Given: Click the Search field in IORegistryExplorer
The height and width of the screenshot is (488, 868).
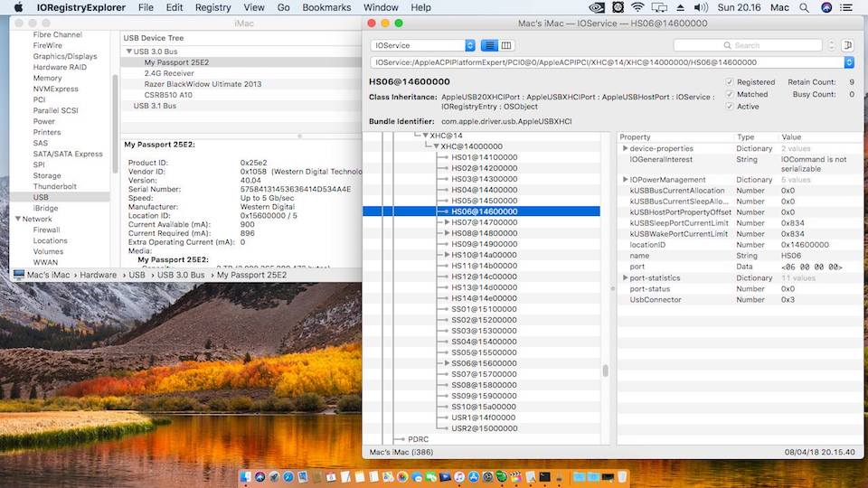Looking at the screenshot, I should pos(748,45).
